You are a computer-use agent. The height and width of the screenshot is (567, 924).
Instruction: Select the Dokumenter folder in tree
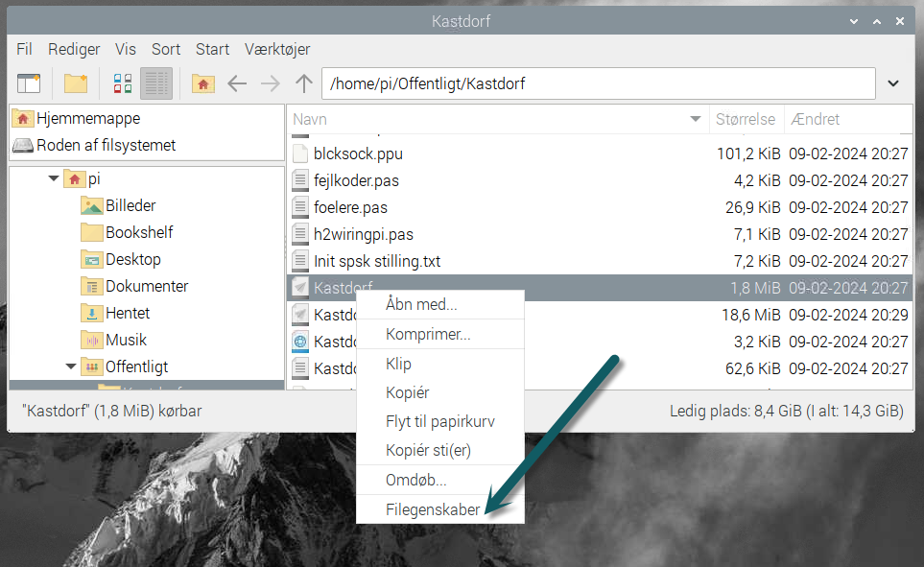tap(147, 286)
